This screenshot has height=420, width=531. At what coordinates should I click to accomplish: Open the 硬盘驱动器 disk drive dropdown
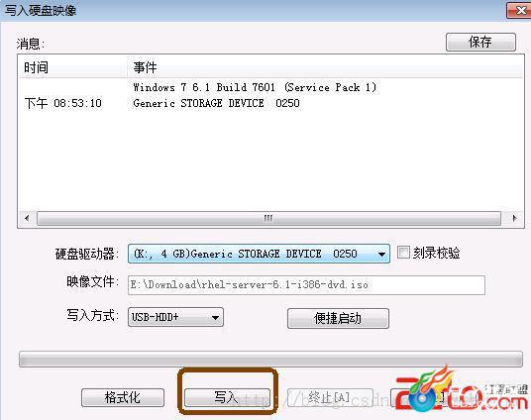(259, 254)
